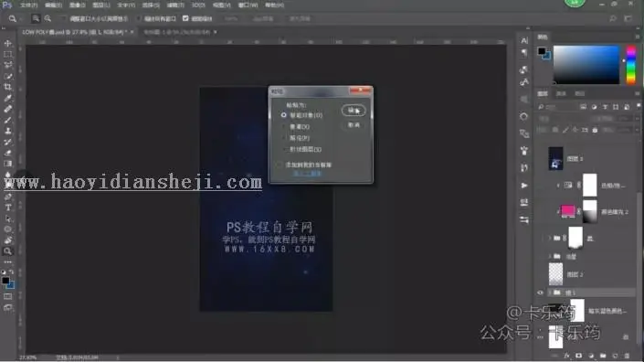
Task: Select the Zoom tool in left toolbar
Action: click(x=8, y=251)
